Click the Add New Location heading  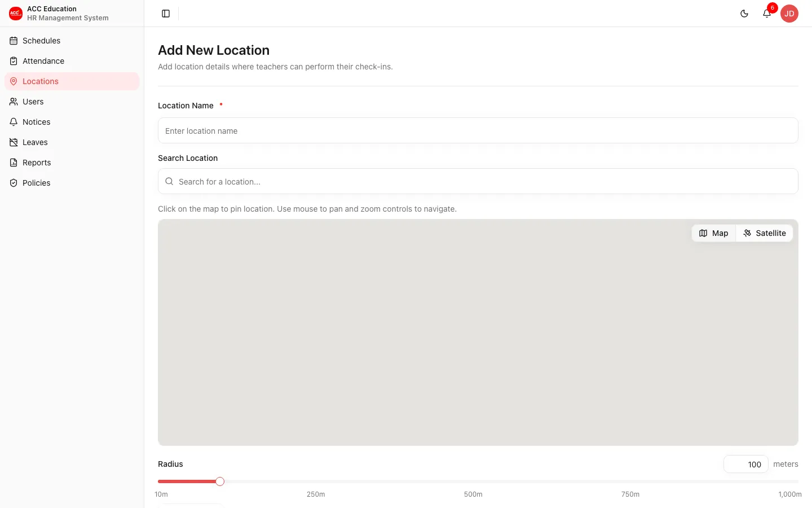[x=214, y=50]
